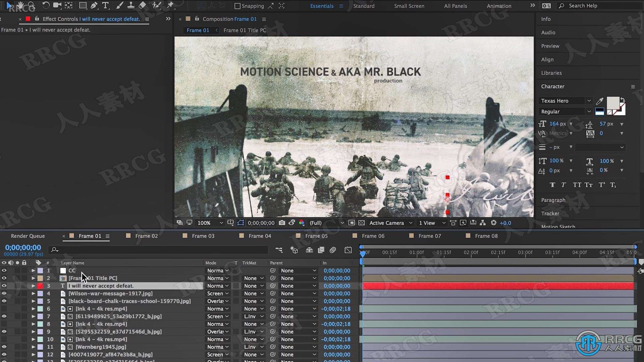
Task: Open the Active Camera view dropdown
Action: (x=391, y=223)
